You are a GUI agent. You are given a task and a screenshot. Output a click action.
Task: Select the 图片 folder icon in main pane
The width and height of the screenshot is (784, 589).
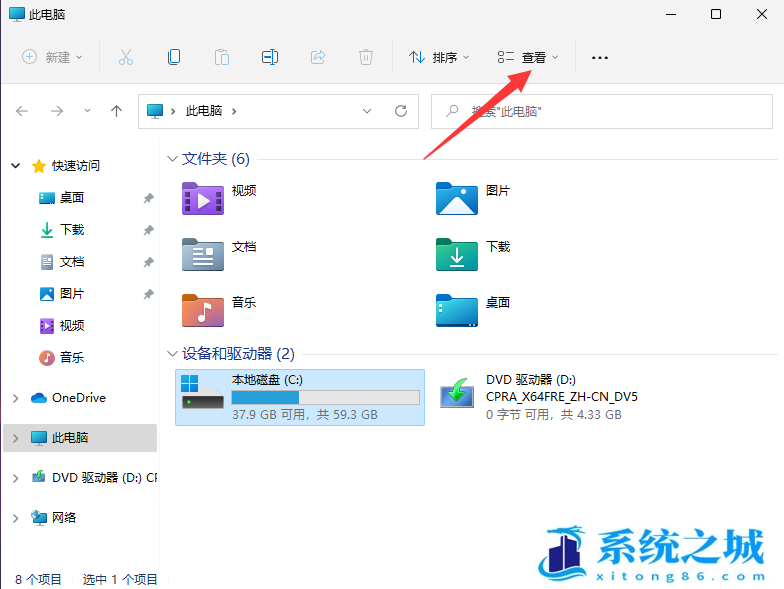tap(456, 198)
